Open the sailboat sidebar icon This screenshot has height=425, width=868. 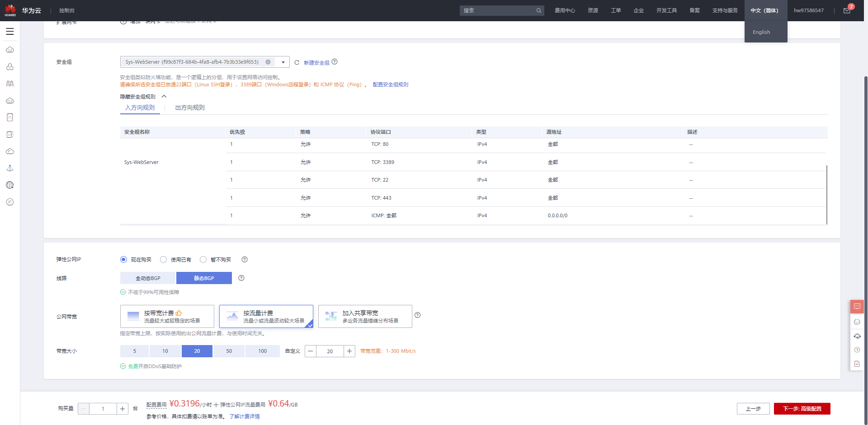click(10, 168)
